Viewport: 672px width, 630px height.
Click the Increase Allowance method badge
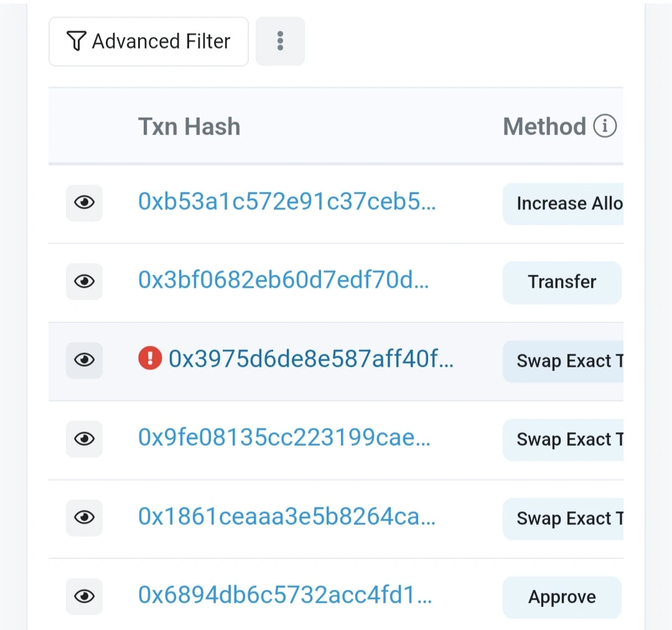[563, 204]
